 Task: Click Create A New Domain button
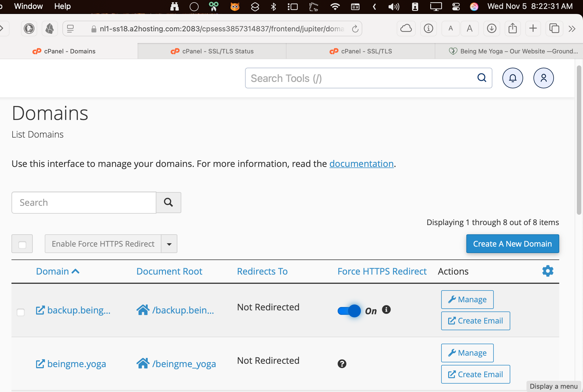click(x=512, y=244)
